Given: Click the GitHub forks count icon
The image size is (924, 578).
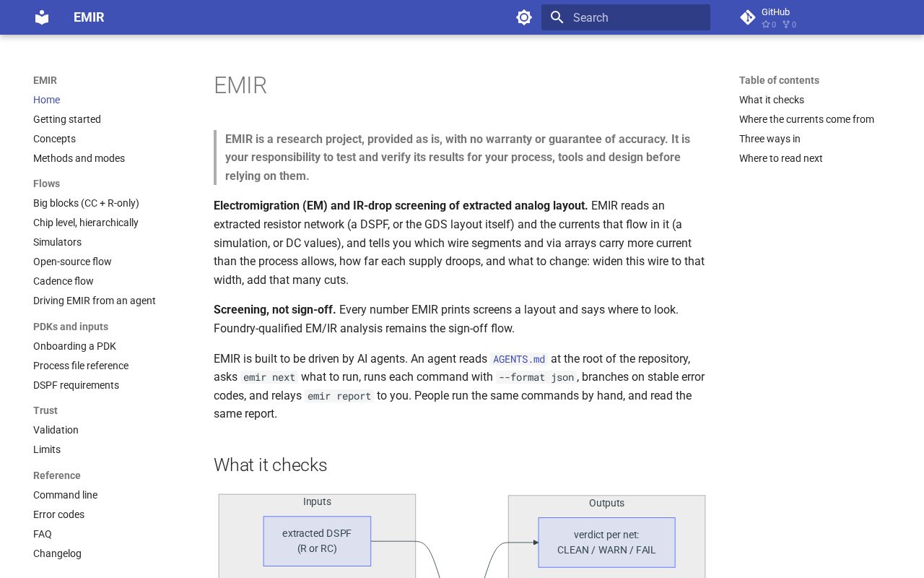Looking at the screenshot, I should click(x=786, y=25).
